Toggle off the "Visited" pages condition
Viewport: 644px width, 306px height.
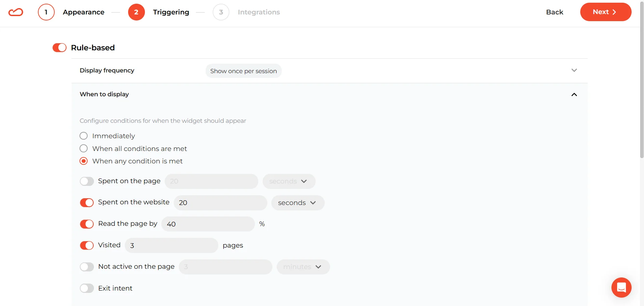pyautogui.click(x=87, y=245)
